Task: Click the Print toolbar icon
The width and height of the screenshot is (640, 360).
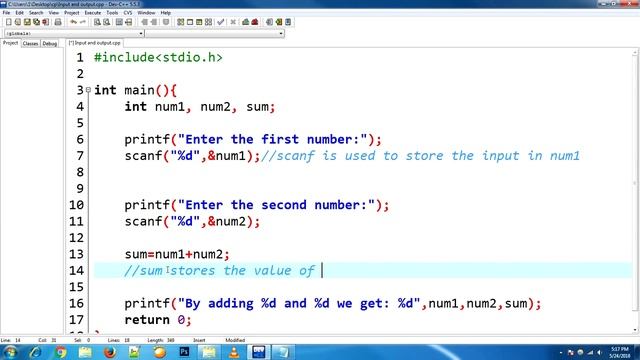Action: tap(58, 22)
